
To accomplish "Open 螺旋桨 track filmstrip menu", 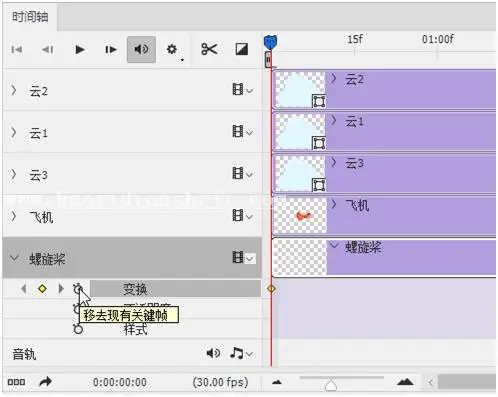I will click(244, 258).
